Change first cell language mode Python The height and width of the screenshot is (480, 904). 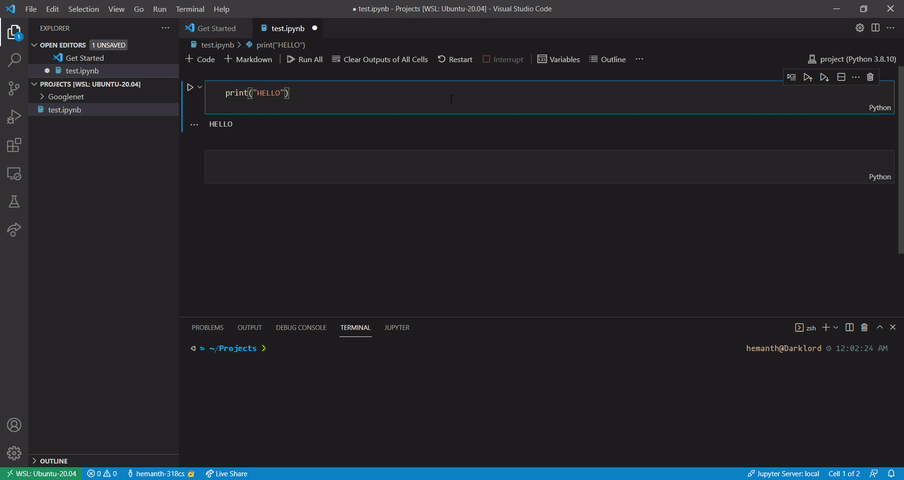pos(879,108)
